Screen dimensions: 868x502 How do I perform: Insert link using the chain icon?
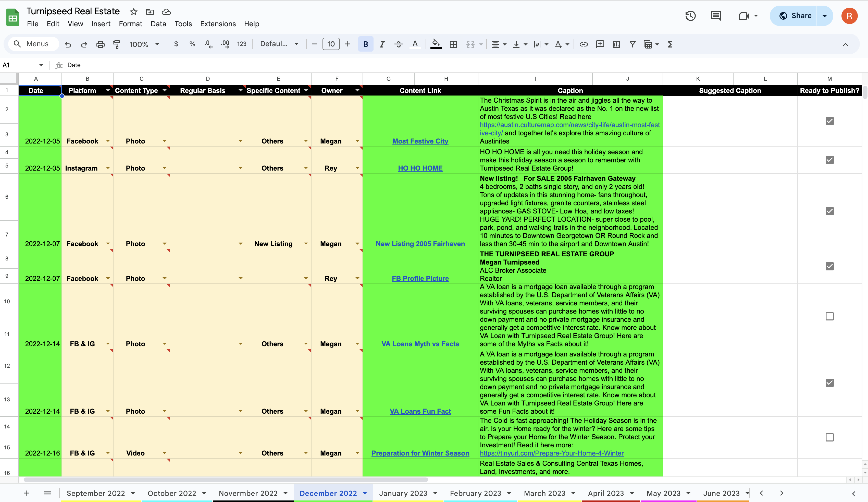pyautogui.click(x=584, y=44)
